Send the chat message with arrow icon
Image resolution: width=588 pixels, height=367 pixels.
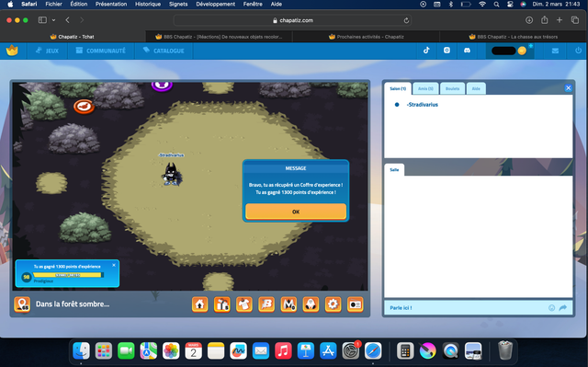coord(563,308)
